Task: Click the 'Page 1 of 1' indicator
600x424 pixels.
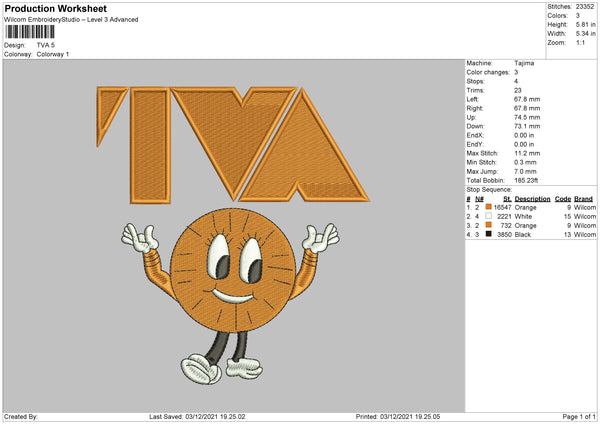Action: click(x=579, y=417)
